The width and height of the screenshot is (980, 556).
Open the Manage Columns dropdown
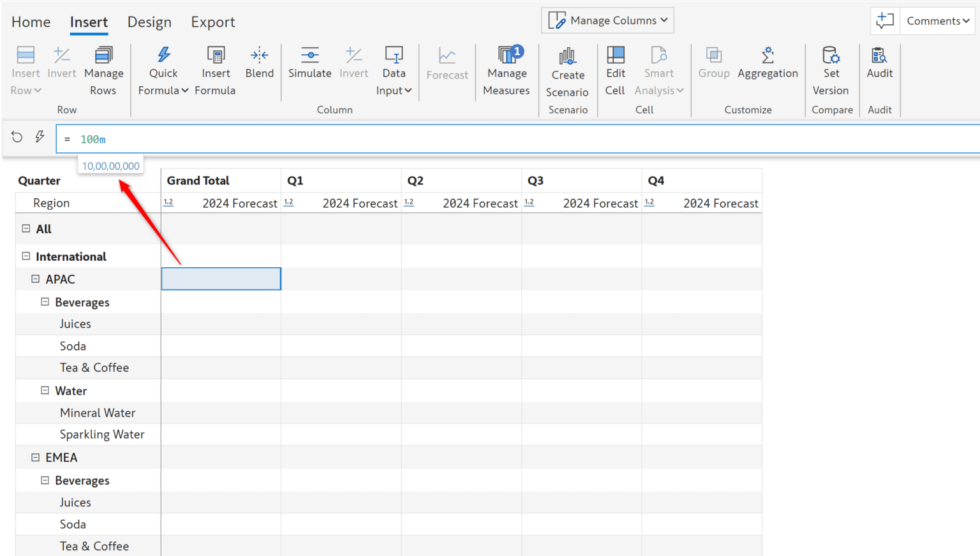606,20
